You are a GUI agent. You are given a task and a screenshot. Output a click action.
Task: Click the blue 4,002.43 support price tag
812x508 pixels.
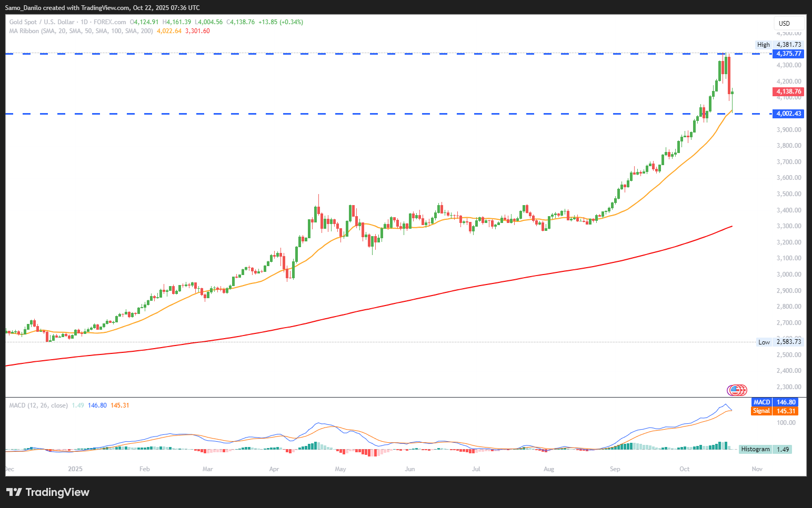(789, 114)
